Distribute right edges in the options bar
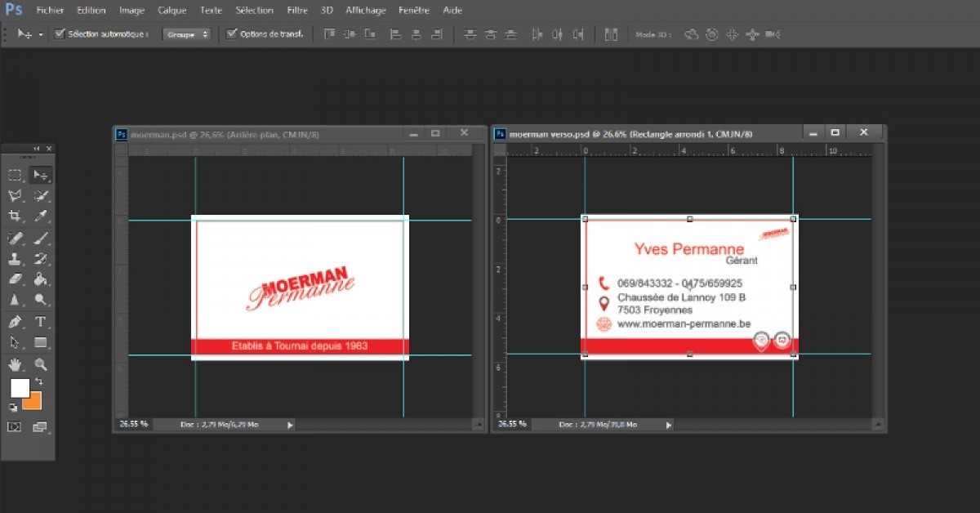This screenshot has width=980, height=513. 578,34
